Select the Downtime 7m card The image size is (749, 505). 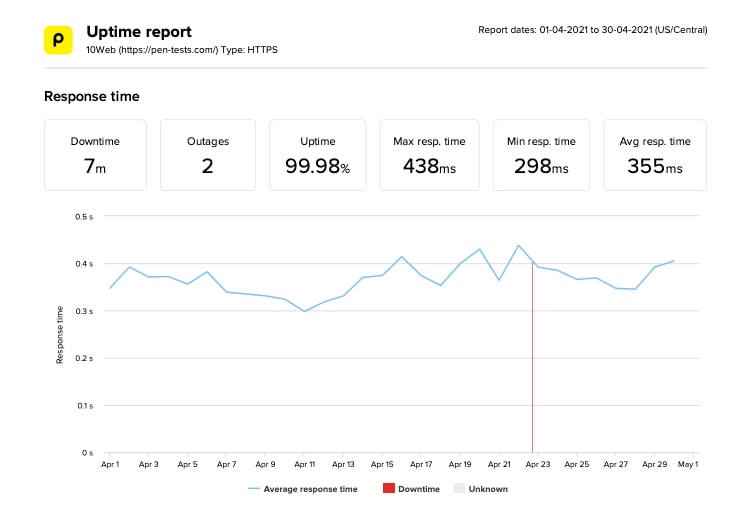[95, 155]
